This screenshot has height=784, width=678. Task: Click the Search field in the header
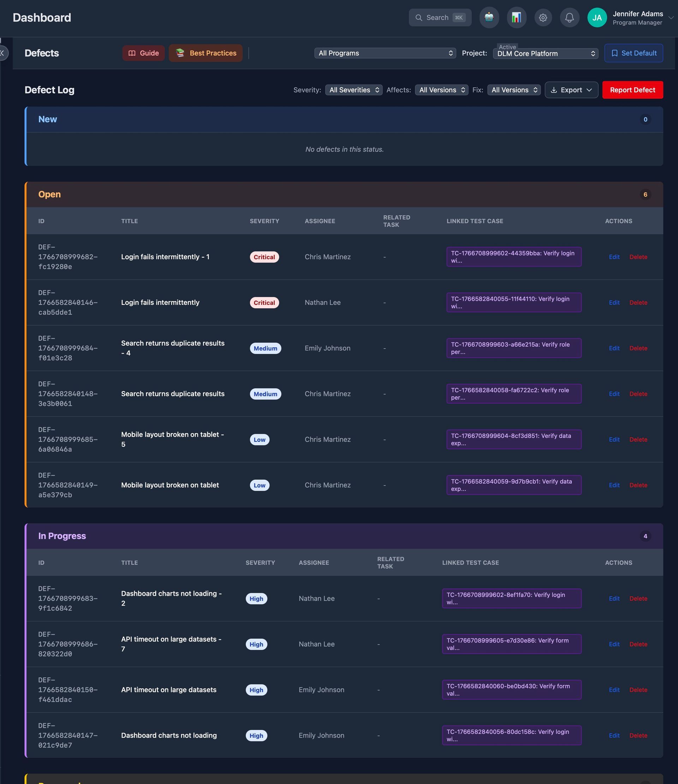(x=440, y=17)
